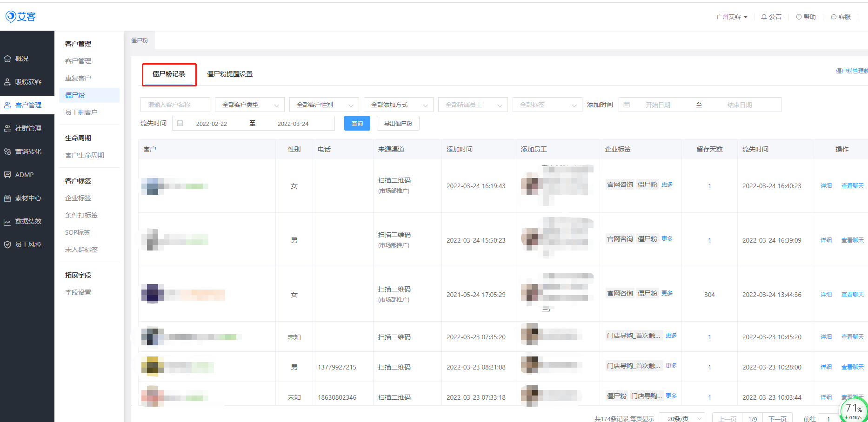Open the 广州艾客 account dropdown
868x422 pixels.
point(732,17)
